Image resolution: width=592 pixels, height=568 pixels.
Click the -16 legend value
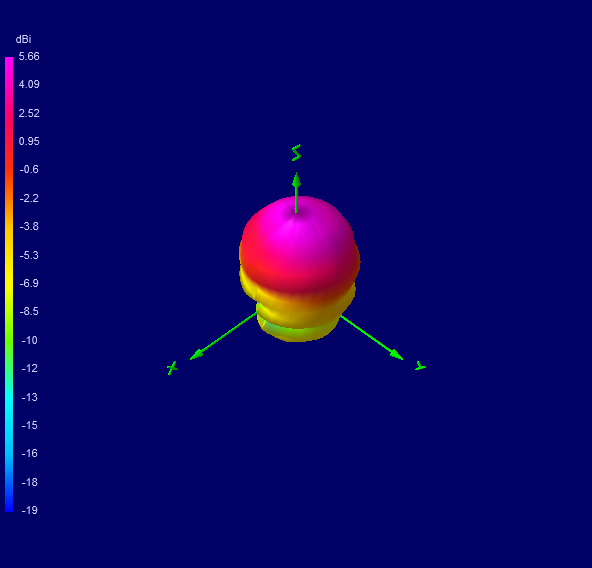(29, 453)
